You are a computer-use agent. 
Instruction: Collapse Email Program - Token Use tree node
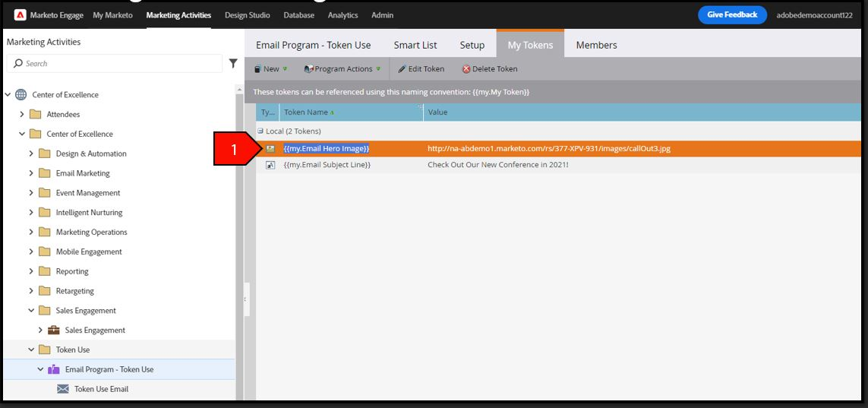click(x=39, y=369)
